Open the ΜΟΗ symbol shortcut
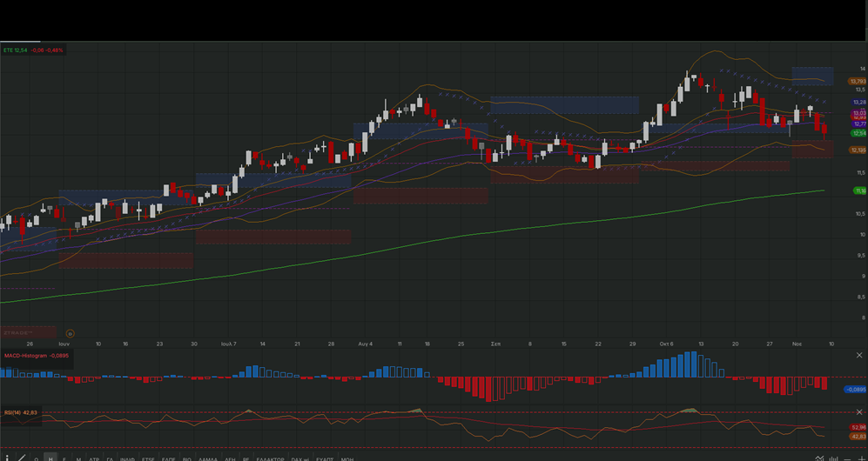868x461 pixels. click(347, 458)
